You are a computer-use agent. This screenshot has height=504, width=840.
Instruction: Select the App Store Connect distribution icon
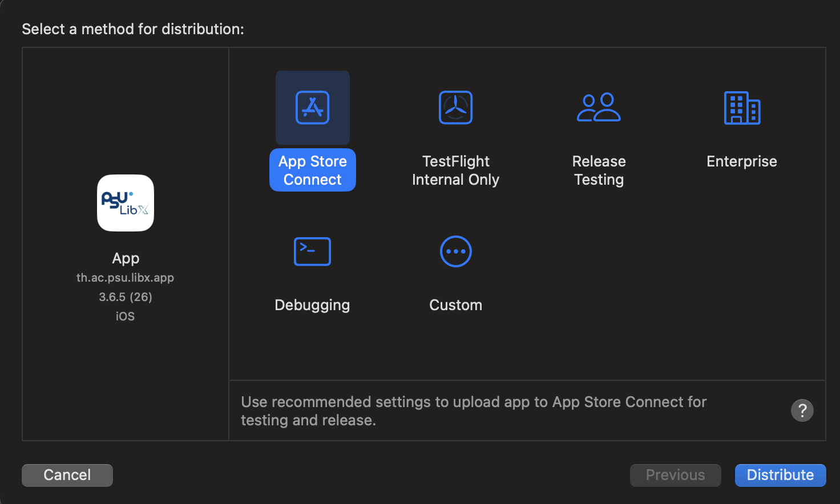(312, 107)
